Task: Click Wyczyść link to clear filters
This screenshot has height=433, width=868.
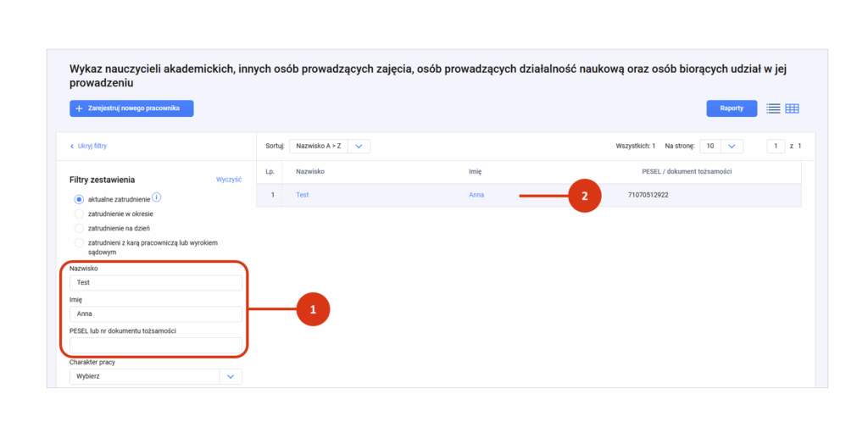Action: click(229, 180)
